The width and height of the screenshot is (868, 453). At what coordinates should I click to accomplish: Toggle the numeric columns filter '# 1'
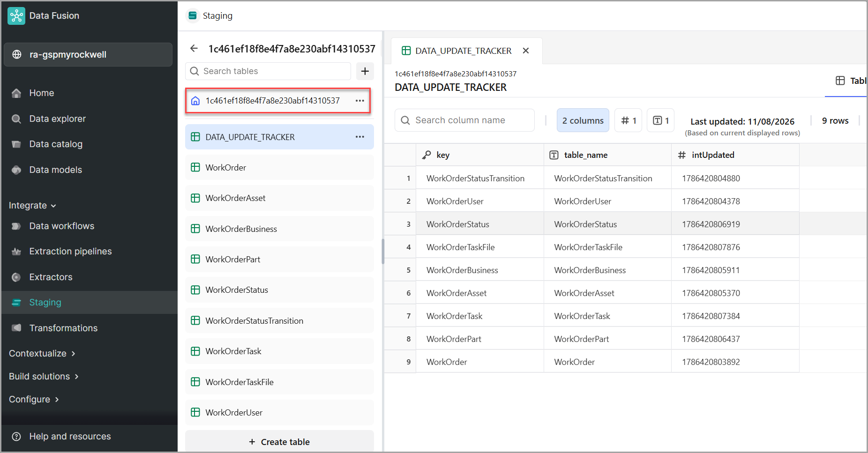(629, 120)
